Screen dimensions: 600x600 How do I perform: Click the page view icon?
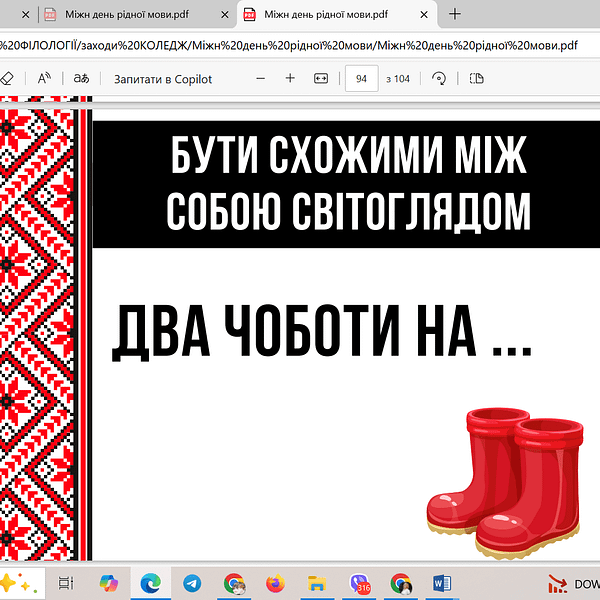pyautogui.click(x=476, y=78)
